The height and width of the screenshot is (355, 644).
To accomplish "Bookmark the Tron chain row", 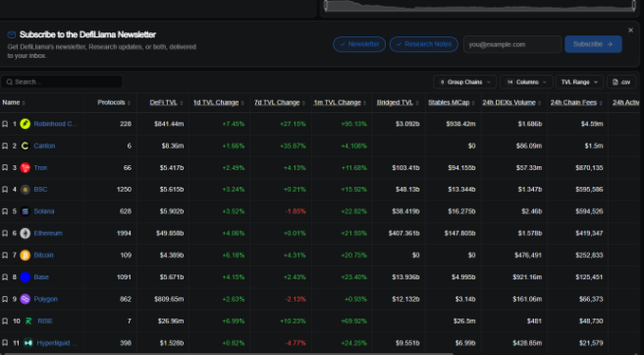I will point(5,168).
